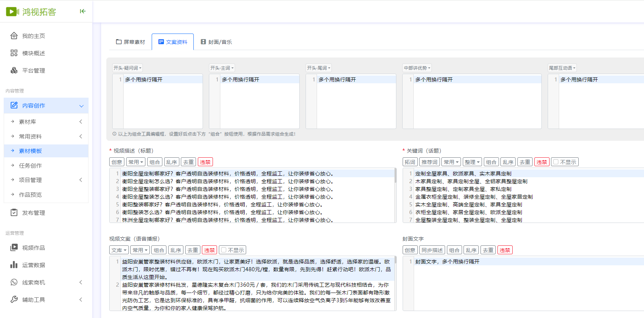Expand 线索商机 submenu chevron
644x318 pixels.
pyautogui.click(x=81, y=282)
